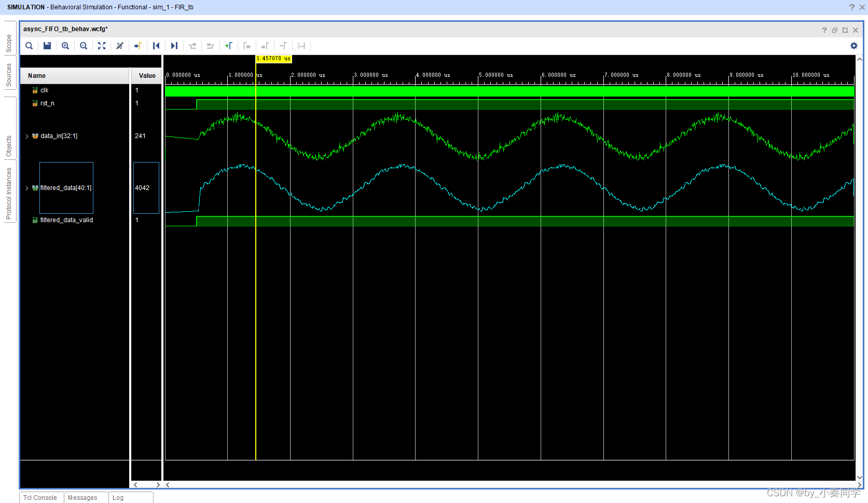Select the filtered_data_valid signal
Screen dimensions: 868x503
pyautogui.click(x=66, y=220)
